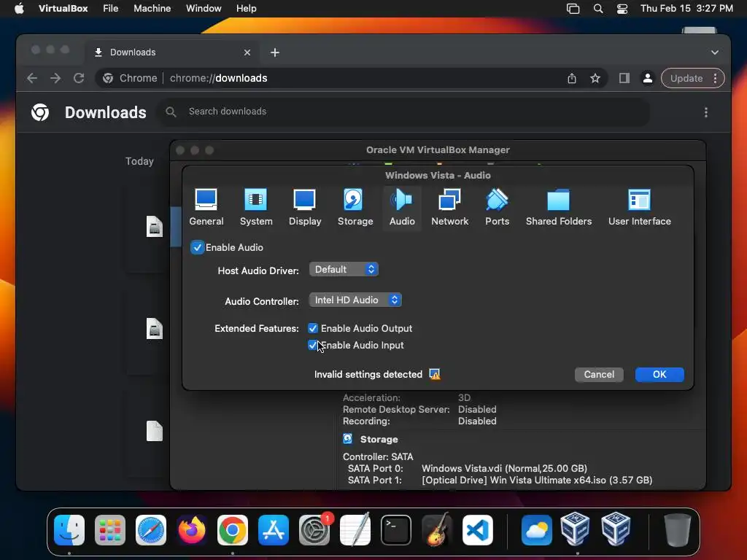Open the Shared Folders settings section
Screen dimensions: 747x560
click(558, 208)
